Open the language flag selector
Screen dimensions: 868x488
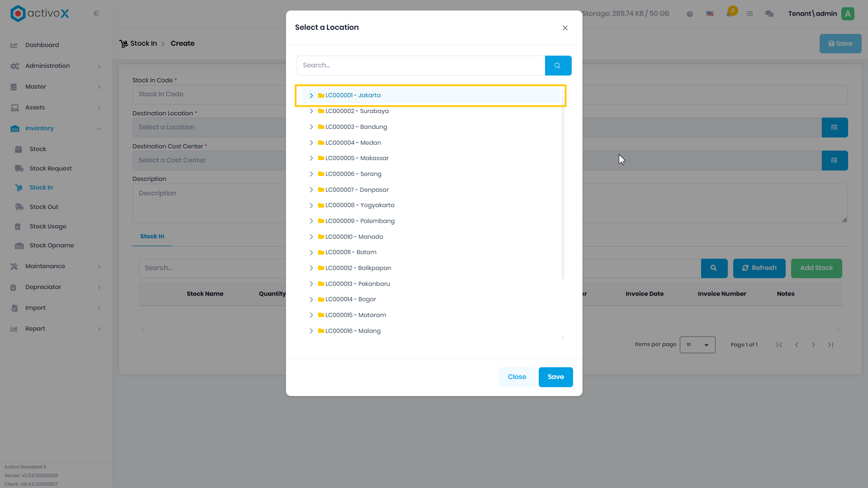pos(710,14)
